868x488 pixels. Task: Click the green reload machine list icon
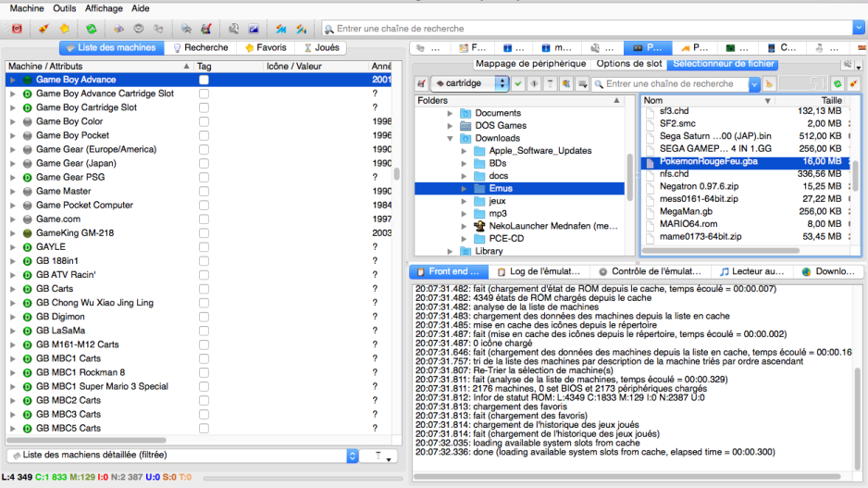92,29
